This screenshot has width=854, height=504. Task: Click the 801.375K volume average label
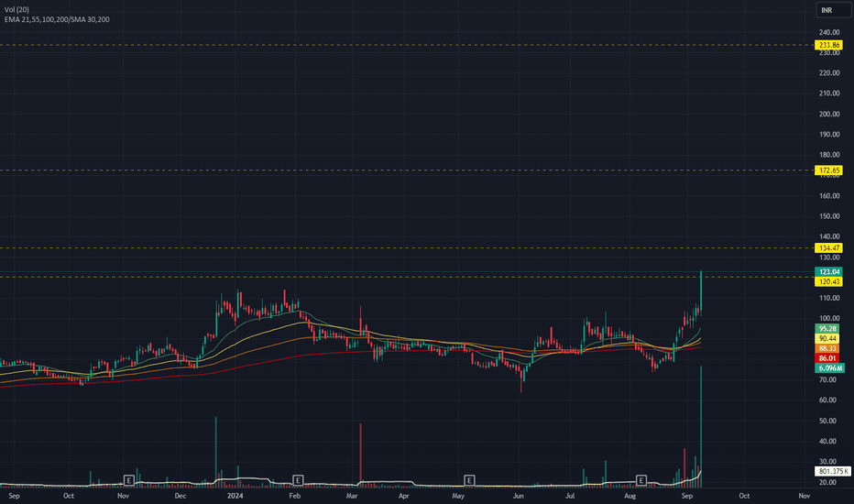tap(832, 471)
